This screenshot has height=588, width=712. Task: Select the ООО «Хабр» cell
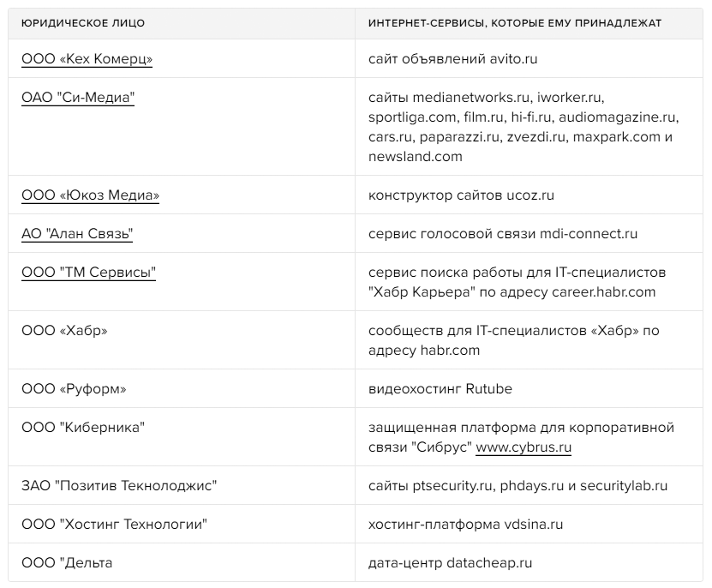[x=64, y=331]
